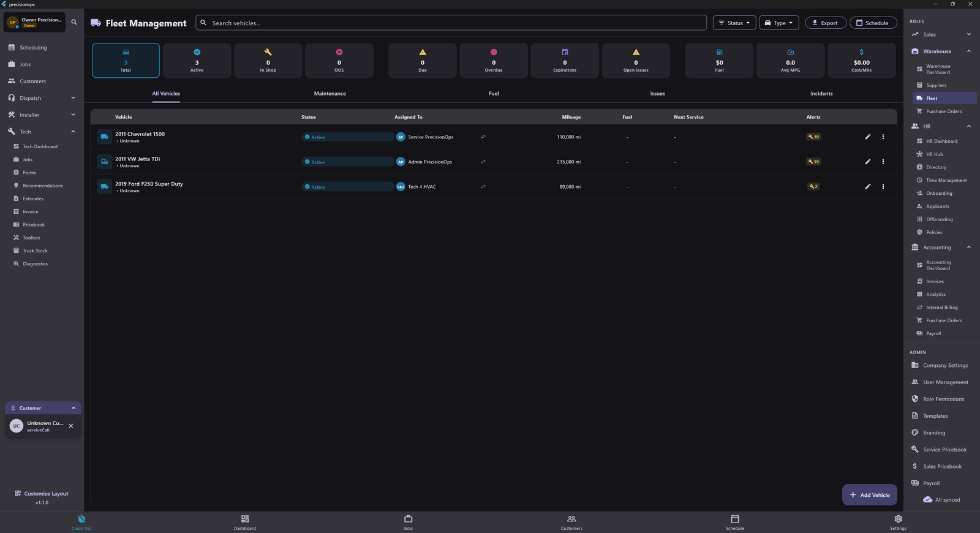Click the Add Vehicle button

[x=870, y=495]
